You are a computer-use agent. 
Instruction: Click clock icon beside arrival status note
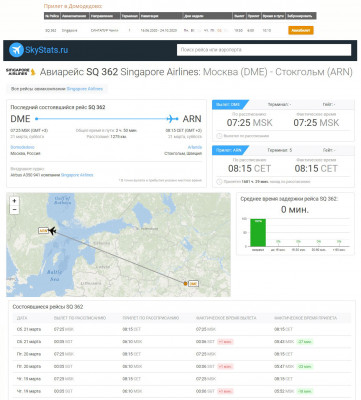pyautogui.click(x=219, y=182)
